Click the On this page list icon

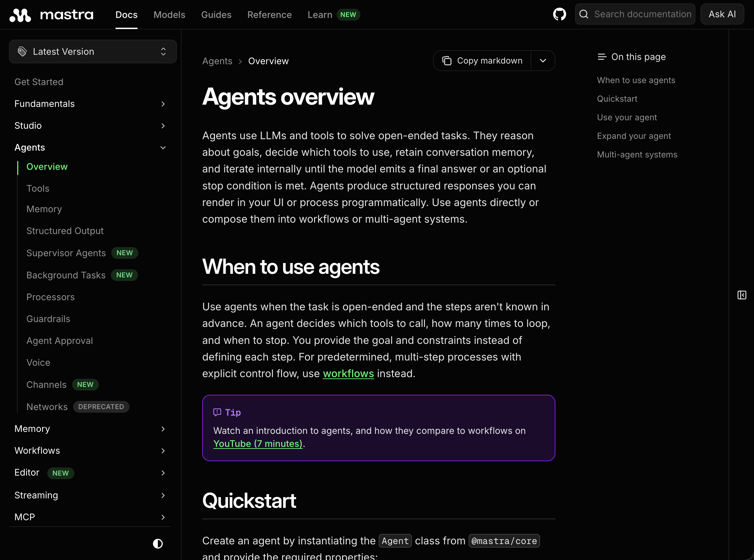pyautogui.click(x=602, y=57)
